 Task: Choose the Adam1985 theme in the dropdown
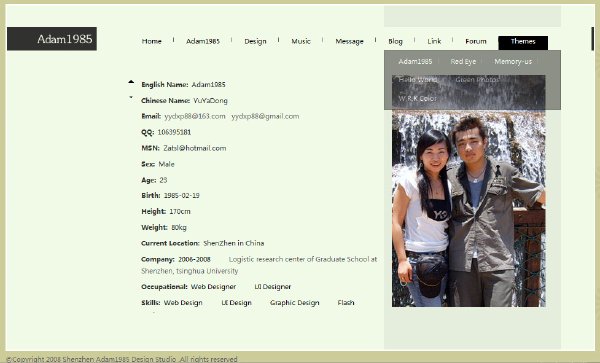[x=415, y=61]
